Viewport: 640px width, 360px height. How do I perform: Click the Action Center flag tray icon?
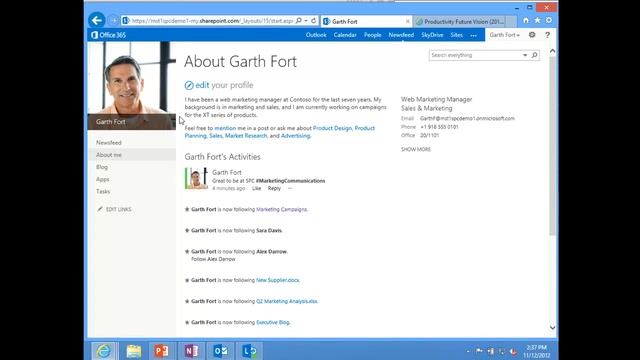tap(479, 351)
